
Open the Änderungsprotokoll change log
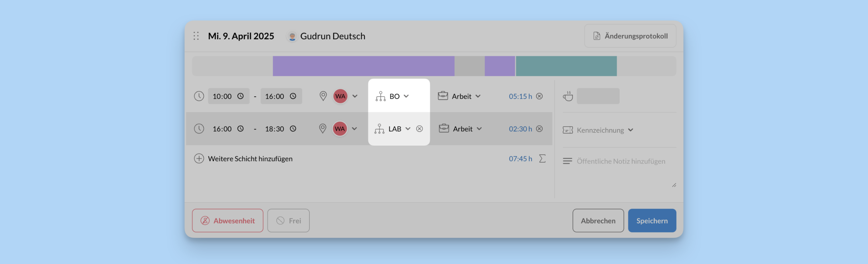click(x=630, y=36)
